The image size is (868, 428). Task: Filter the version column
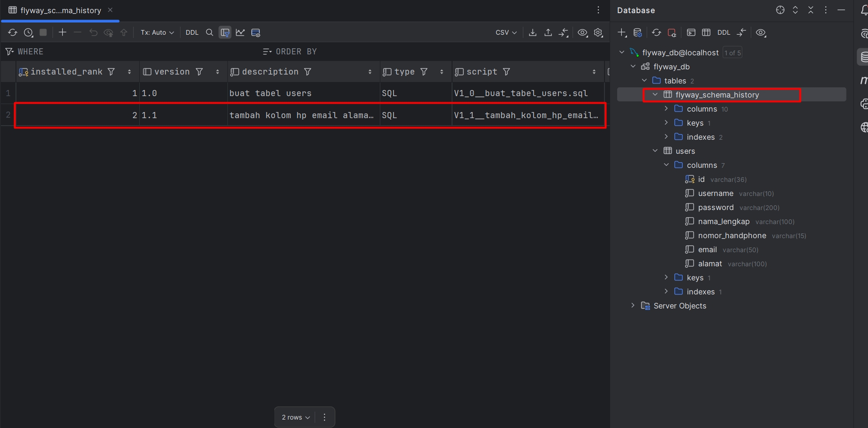coord(199,72)
